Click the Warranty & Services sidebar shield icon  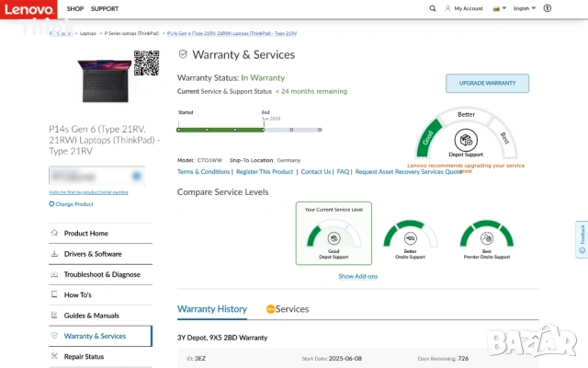click(54, 336)
